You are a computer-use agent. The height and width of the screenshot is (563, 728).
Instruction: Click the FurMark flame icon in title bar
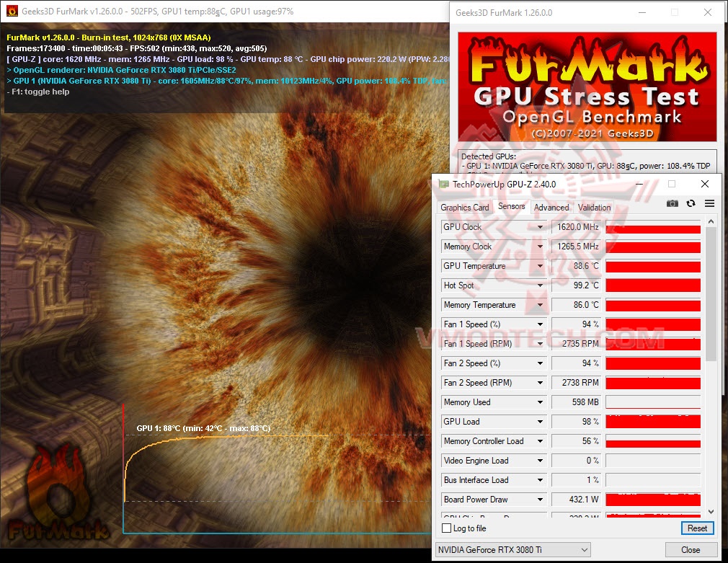12,11
